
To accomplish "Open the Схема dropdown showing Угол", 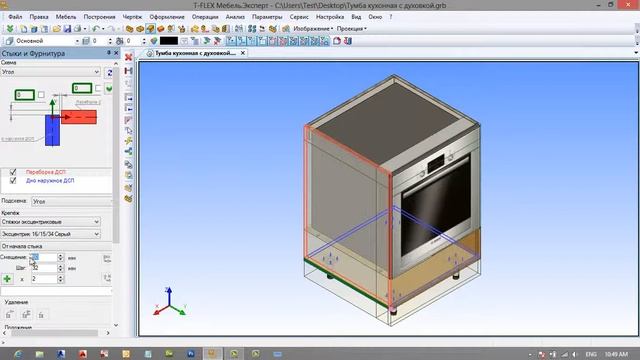I will [x=51, y=72].
